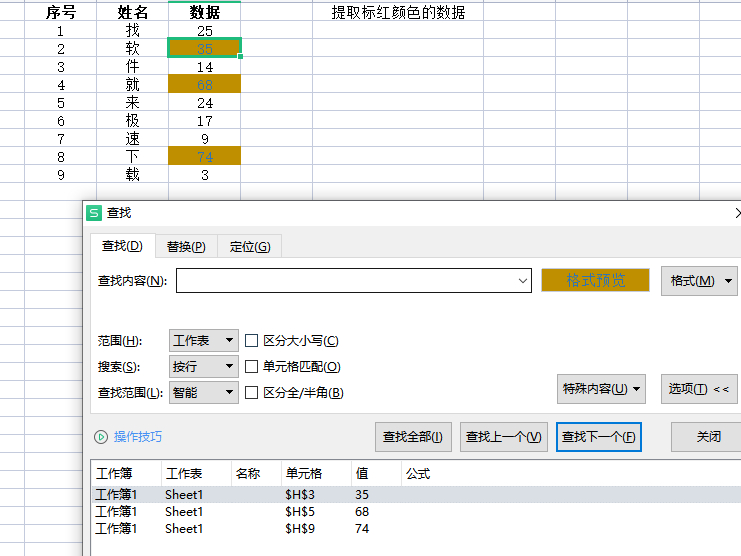This screenshot has height=556, width=741.
Task: Click the 格式预览 color preview swatch
Action: coord(595,280)
